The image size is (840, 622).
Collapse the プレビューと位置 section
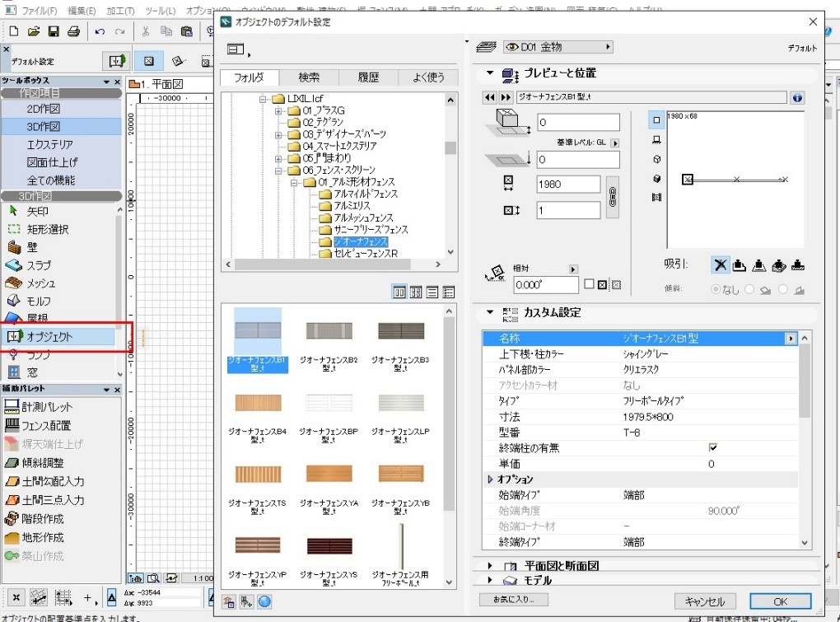click(490, 72)
